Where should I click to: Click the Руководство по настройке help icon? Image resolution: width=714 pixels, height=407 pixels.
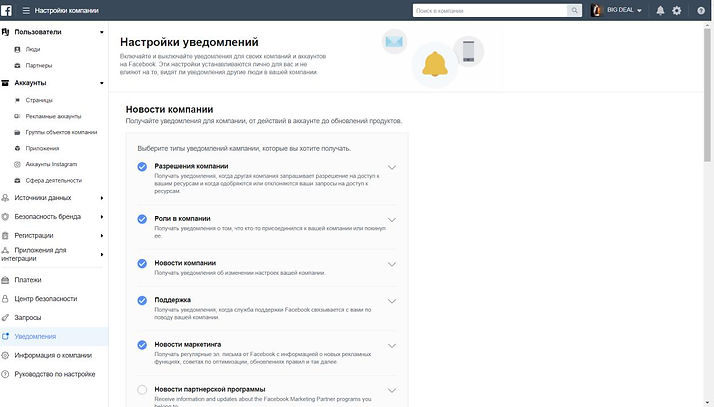[x=5, y=374]
